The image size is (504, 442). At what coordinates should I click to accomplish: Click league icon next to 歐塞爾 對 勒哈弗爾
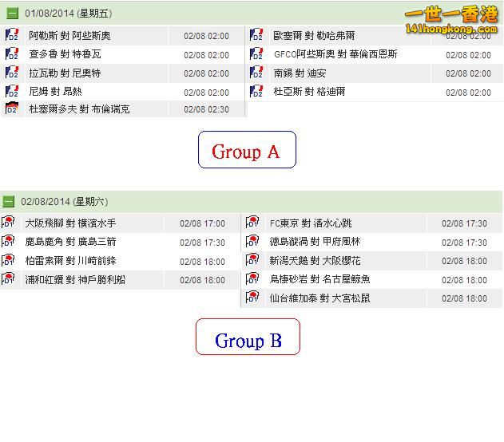click(x=256, y=36)
